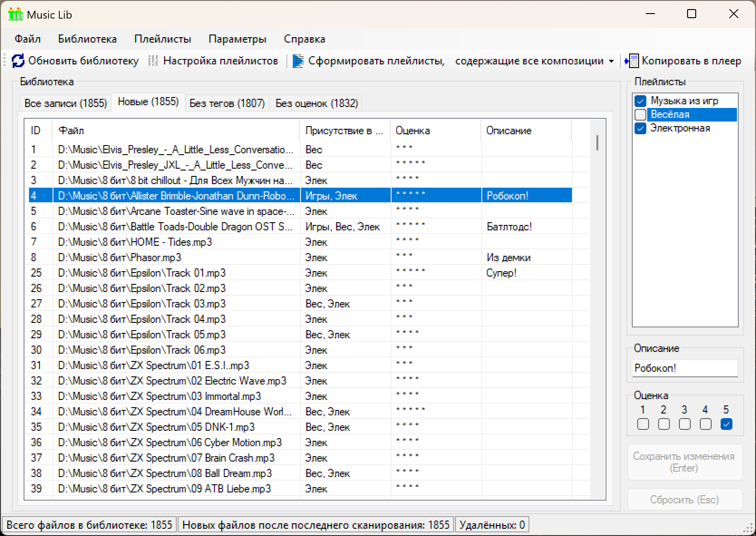
Task: Click 'Обновить библиотеку' toolbar label
Action: click(83, 61)
